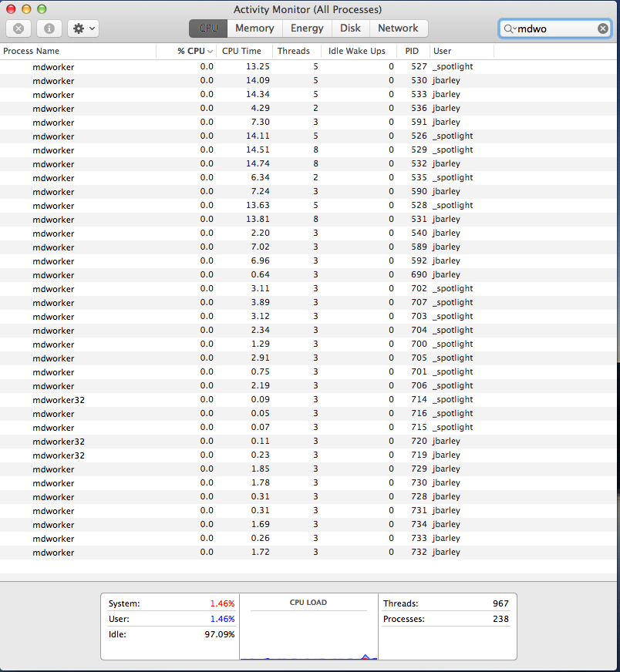Viewport: 620px width, 672px height.
Task: Select mdworker32 process with PID 719
Action: (308, 455)
